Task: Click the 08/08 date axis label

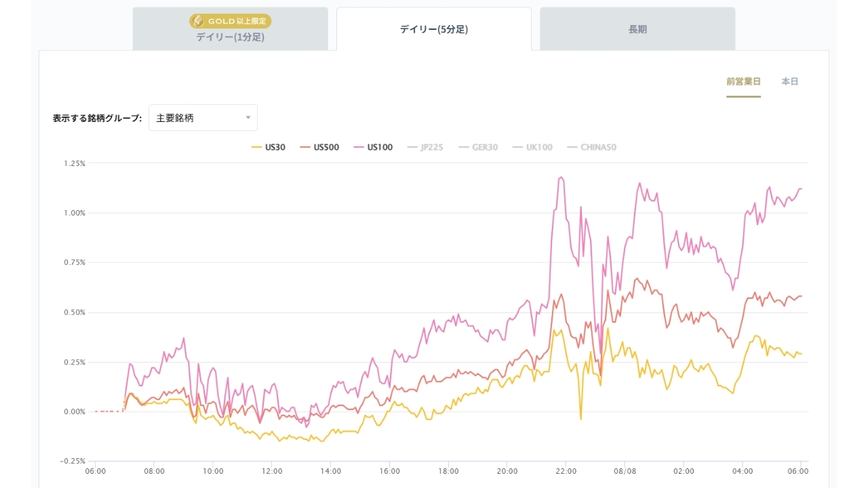Action: pos(625,470)
